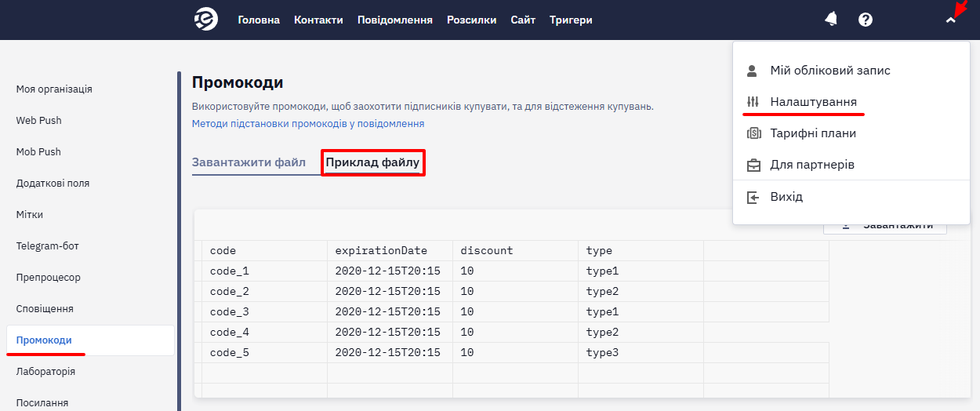The width and height of the screenshot is (980, 411).
Task: Open the help question mark icon
Action: pyautogui.click(x=866, y=20)
